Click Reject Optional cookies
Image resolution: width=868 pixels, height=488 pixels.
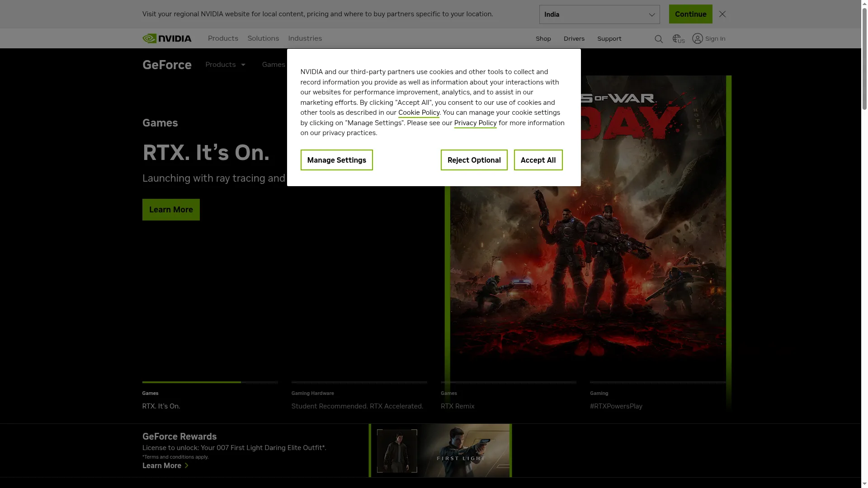pos(474,160)
